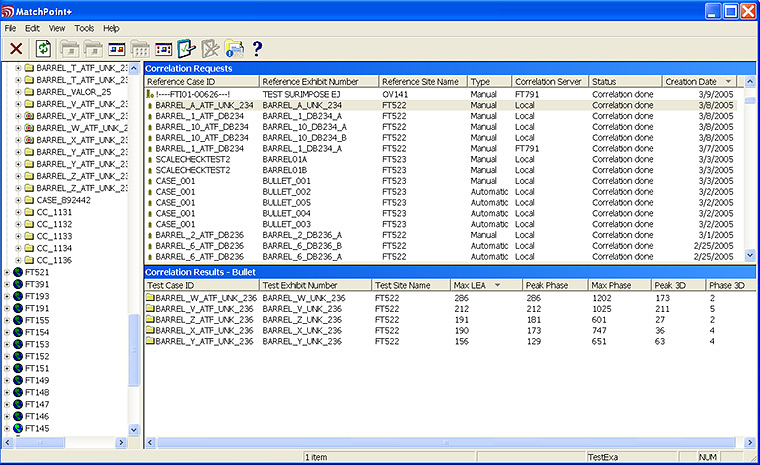Sort by Test Site Name column header
Image resolution: width=760 pixels, height=465 pixels.
[x=410, y=285]
